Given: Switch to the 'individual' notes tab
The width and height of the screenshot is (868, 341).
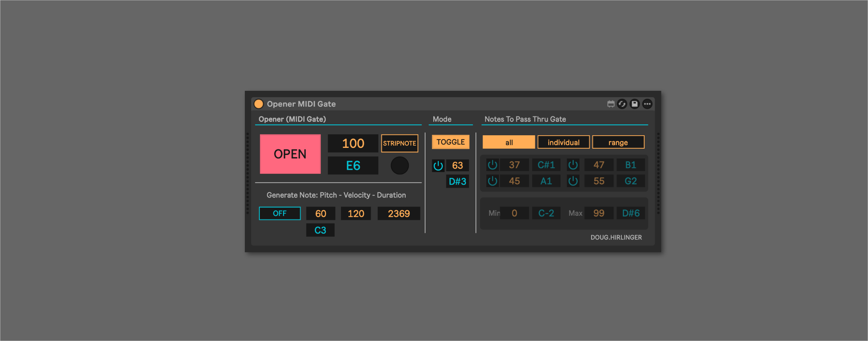Looking at the screenshot, I should 563,142.
